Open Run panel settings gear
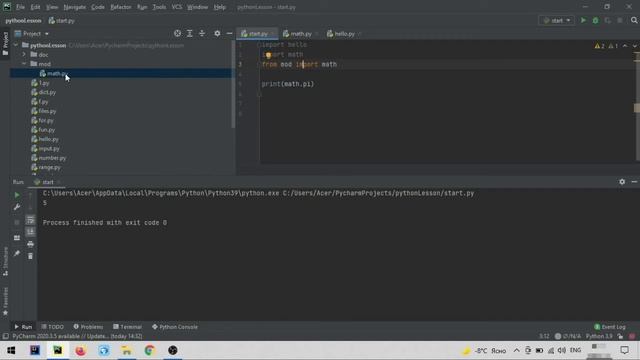The height and width of the screenshot is (360, 640). coord(622,182)
